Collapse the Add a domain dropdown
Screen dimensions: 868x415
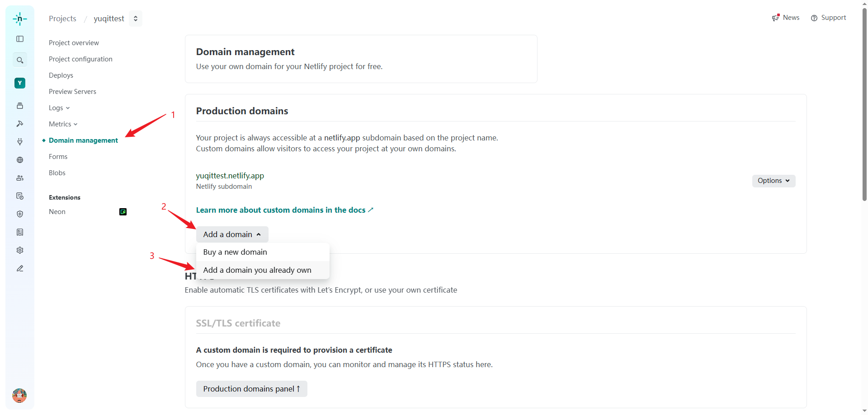[x=232, y=234]
